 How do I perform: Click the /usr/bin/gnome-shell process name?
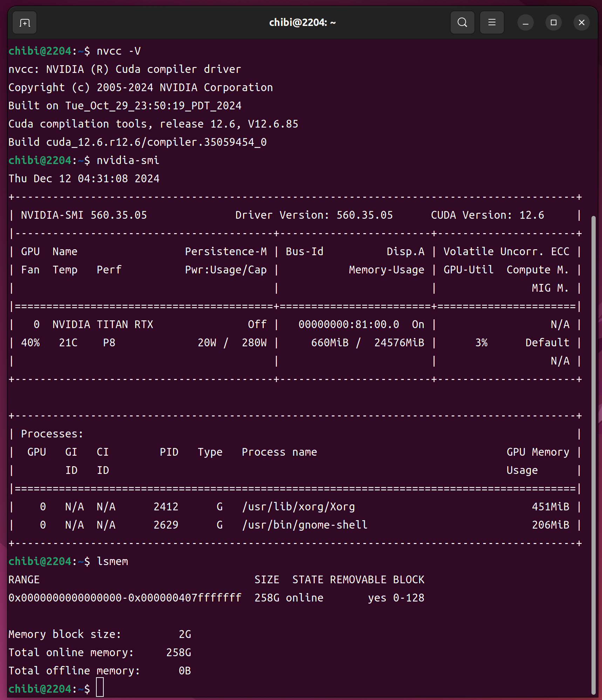coord(305,525)
